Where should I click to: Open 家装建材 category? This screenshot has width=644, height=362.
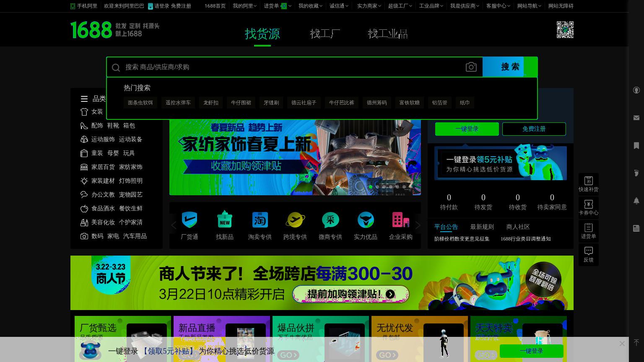(x=103, y=181)
